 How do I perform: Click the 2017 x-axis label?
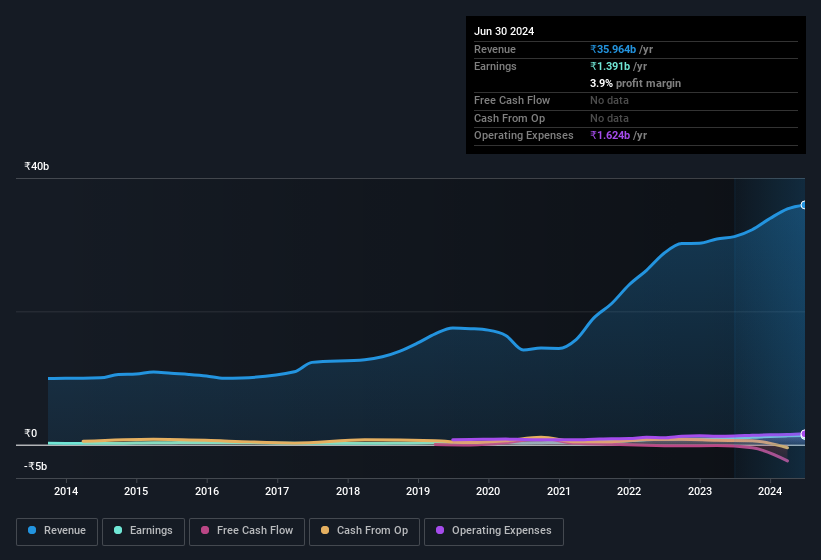277,491
